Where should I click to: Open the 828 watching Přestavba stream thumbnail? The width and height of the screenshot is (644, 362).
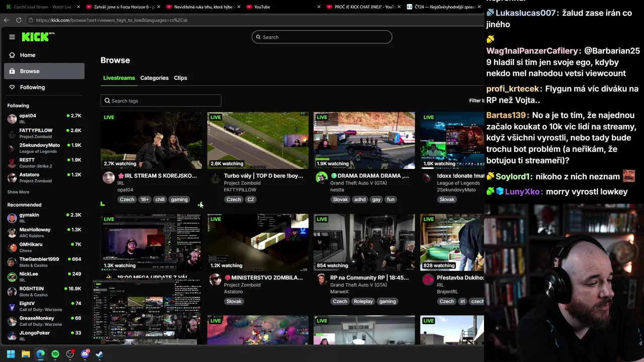point(452,242)
